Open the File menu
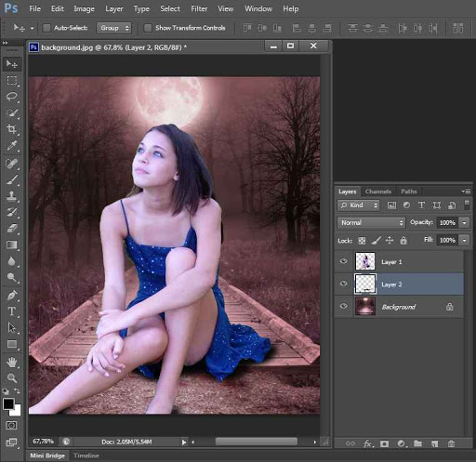Image resolution: width=476 pixels, height=462 pixels. 34,8
